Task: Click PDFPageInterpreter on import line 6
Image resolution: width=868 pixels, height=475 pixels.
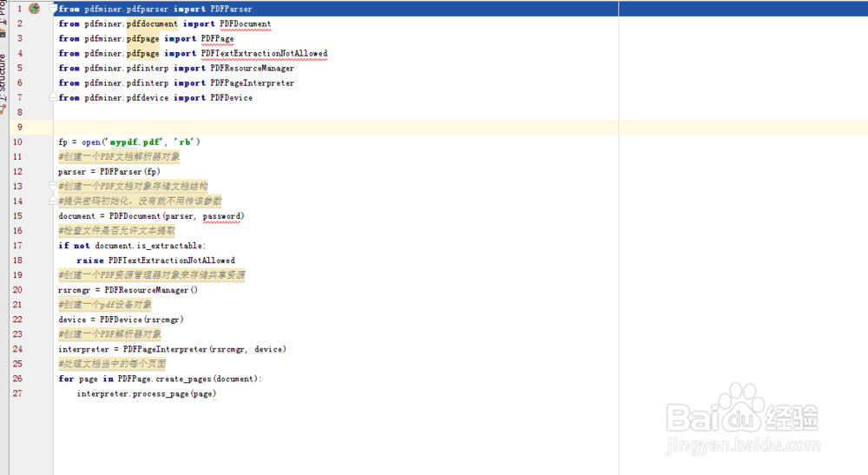Action: (x=252, y=83)
